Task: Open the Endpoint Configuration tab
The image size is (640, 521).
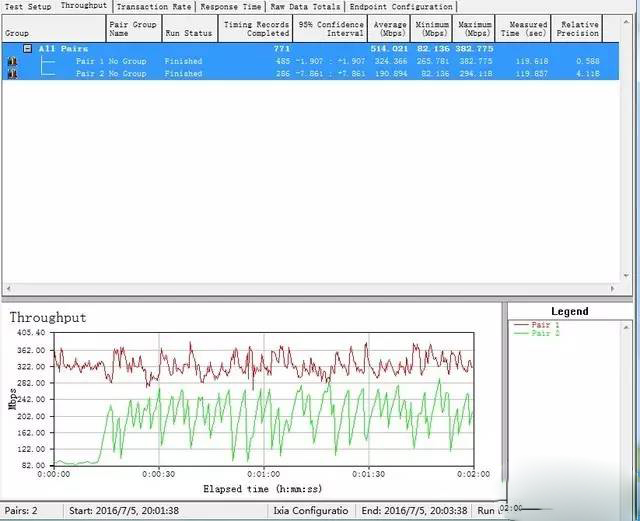Action: point(401,6)
